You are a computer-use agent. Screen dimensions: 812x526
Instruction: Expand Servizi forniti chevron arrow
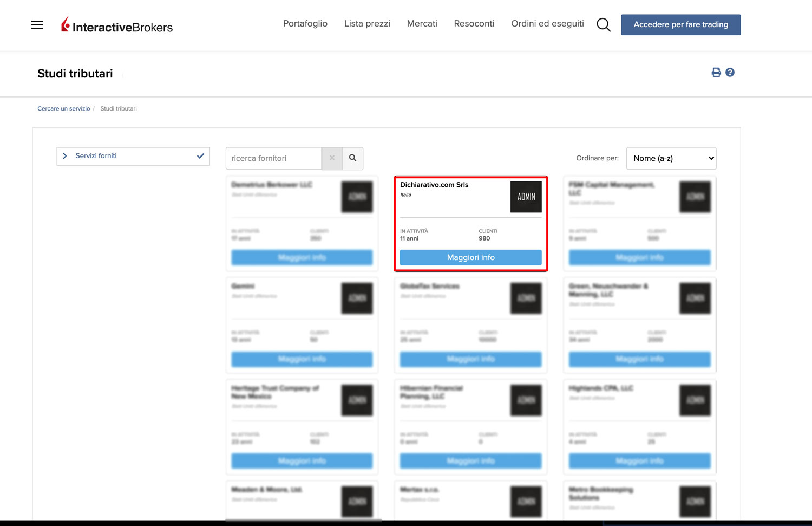65,156
